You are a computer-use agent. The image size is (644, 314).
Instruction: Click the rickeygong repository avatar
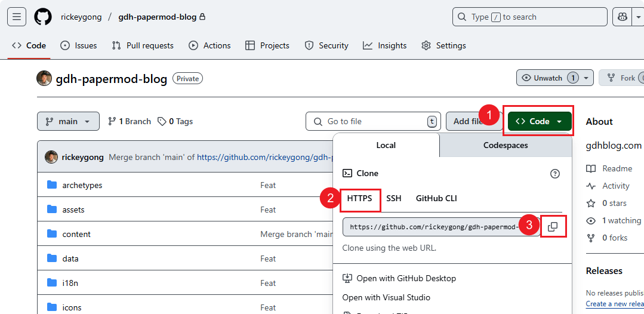click(x=44, y=78)
